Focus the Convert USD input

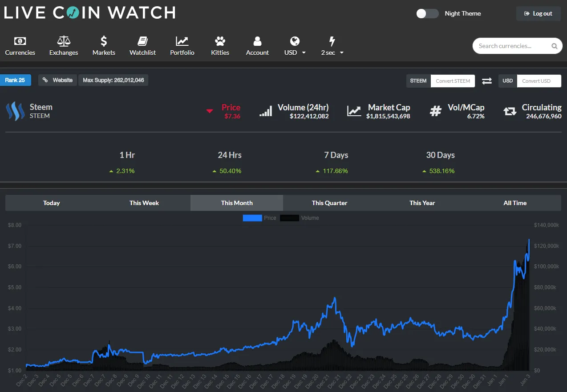click(539, 81)
